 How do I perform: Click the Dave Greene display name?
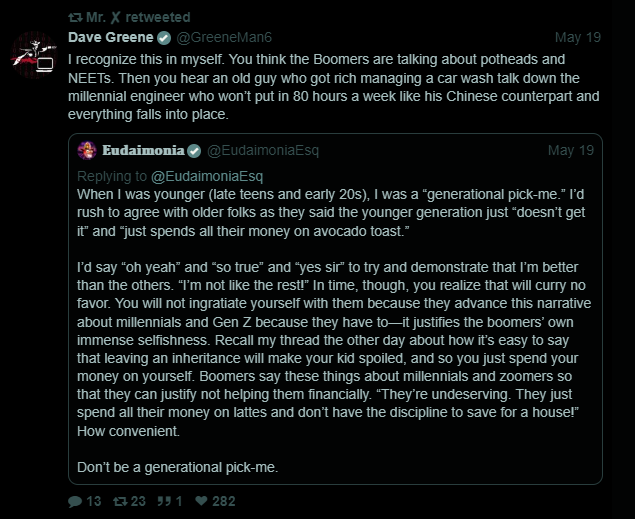click(x=110, y=38)
